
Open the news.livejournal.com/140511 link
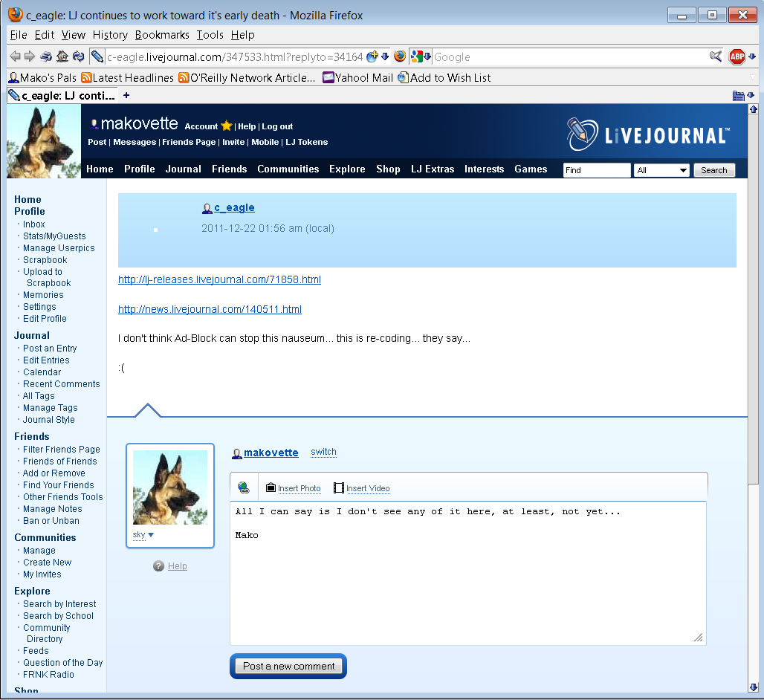pyautogui.click(x=210, y=309)
